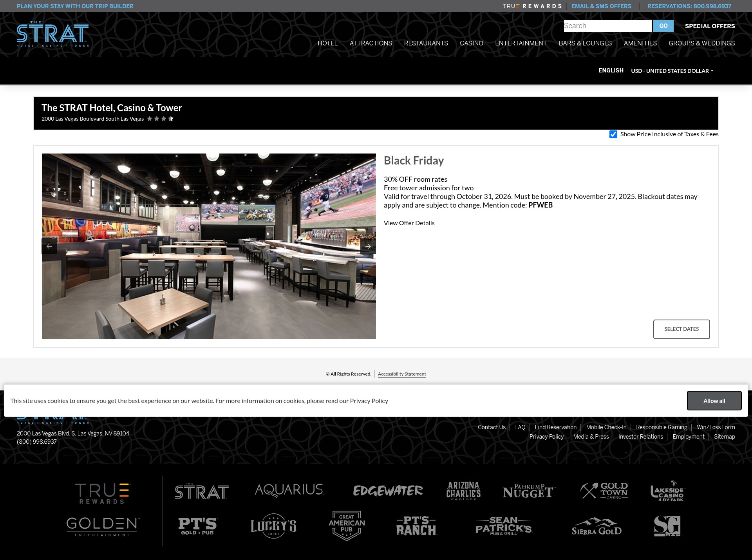
Task: Show the next carousel image
Action: (x=368, y=246)
